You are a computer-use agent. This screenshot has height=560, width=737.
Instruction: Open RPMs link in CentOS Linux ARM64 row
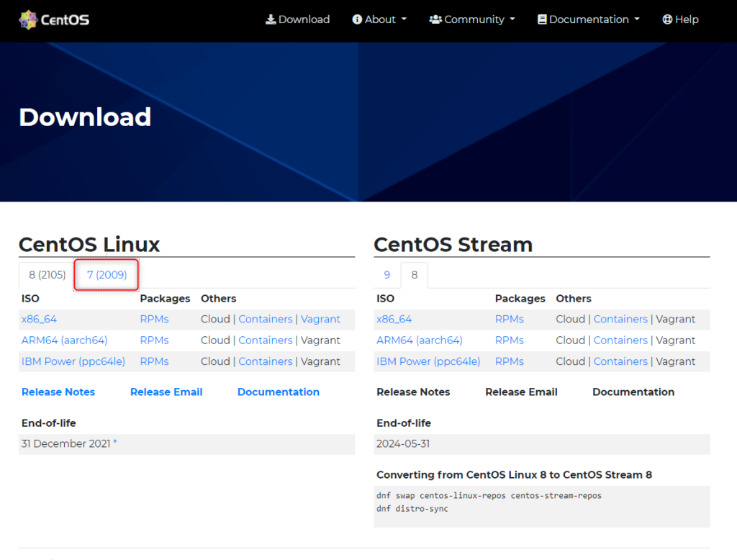coord(154,340)
